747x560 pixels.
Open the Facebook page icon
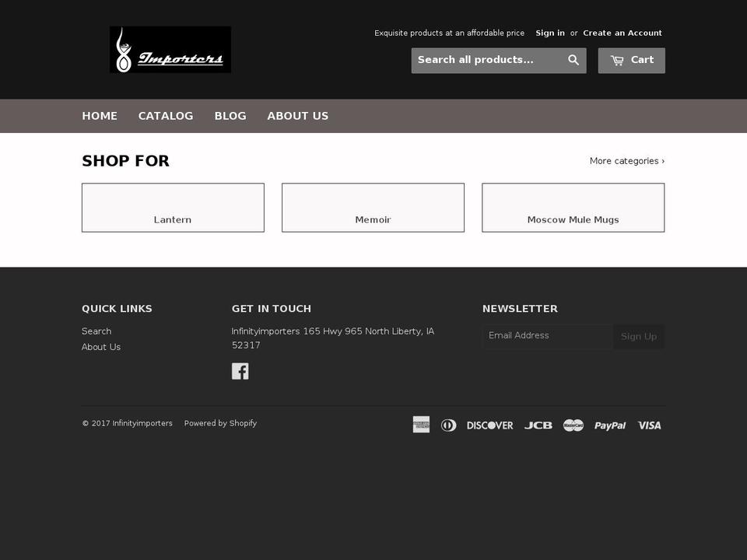click(x=240, y=371)
